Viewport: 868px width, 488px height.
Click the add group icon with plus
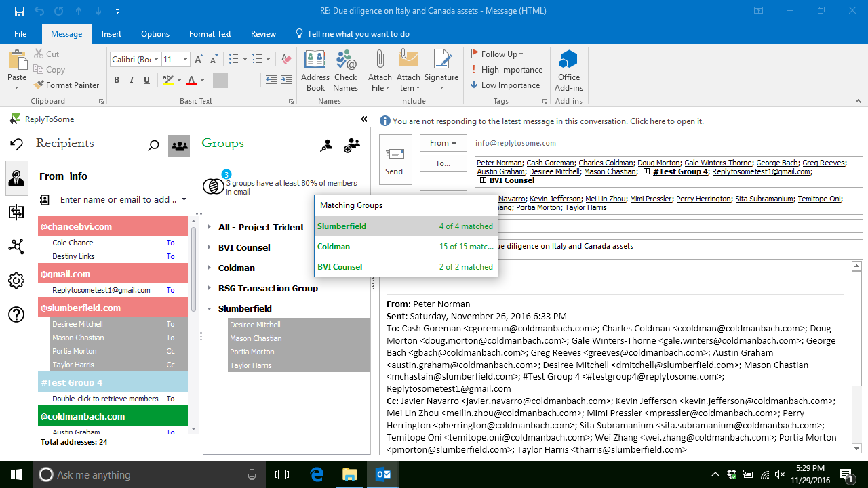click(352, 145)
